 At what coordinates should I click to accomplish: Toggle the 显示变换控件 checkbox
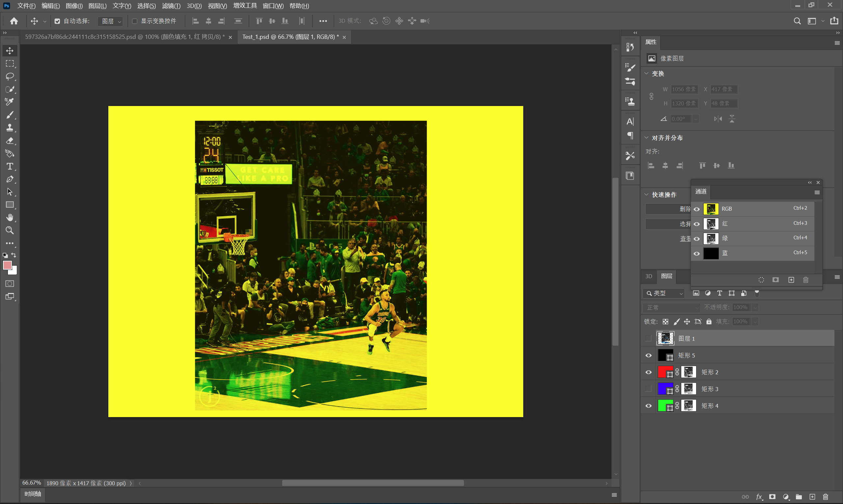134,21
